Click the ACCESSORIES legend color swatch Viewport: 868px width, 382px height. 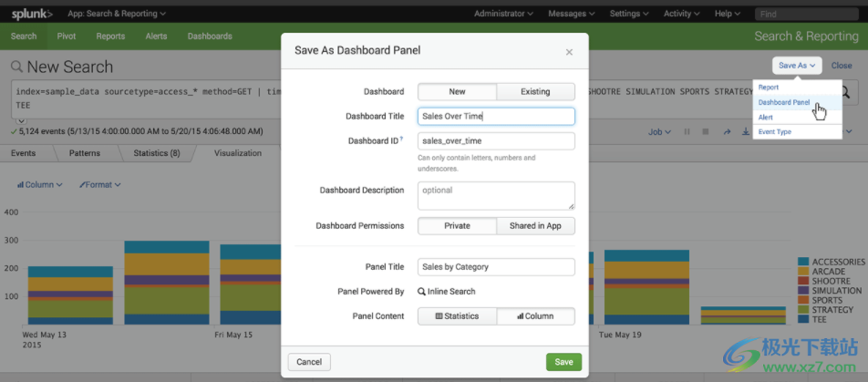803,262
